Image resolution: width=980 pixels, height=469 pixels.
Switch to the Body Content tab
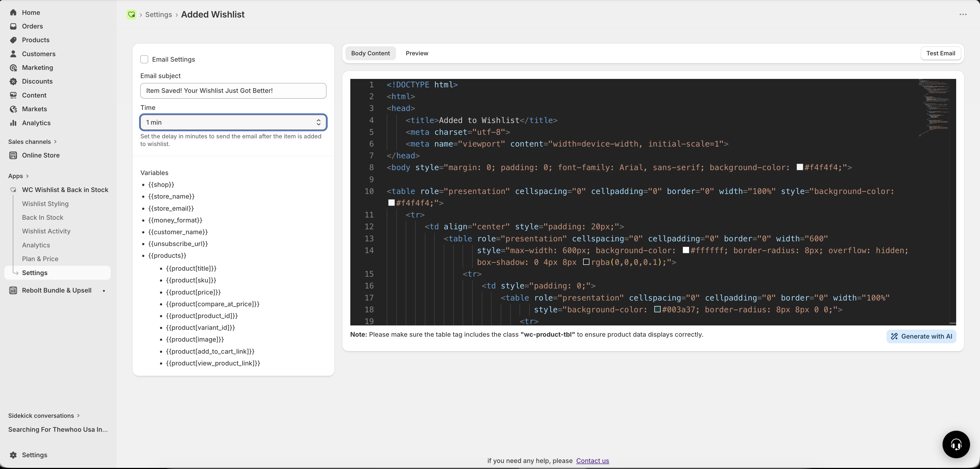(x=370, y=53)
